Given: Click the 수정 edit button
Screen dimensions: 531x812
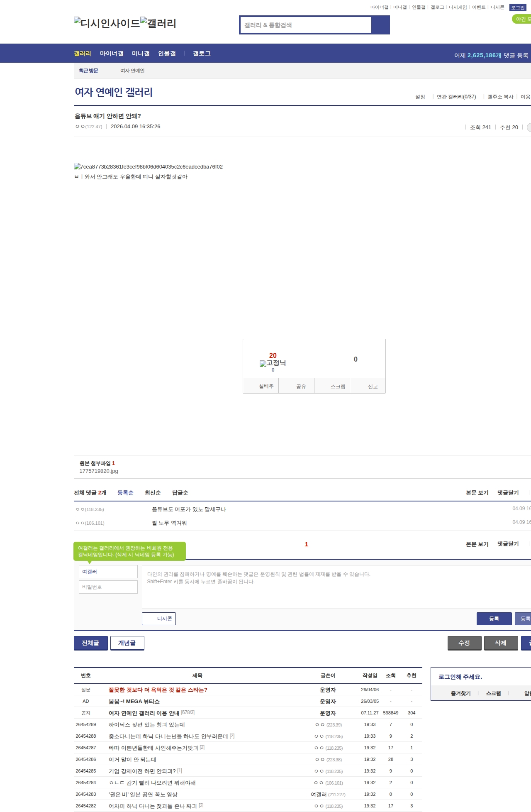Looking at the screenshot, I should point(464,643).
